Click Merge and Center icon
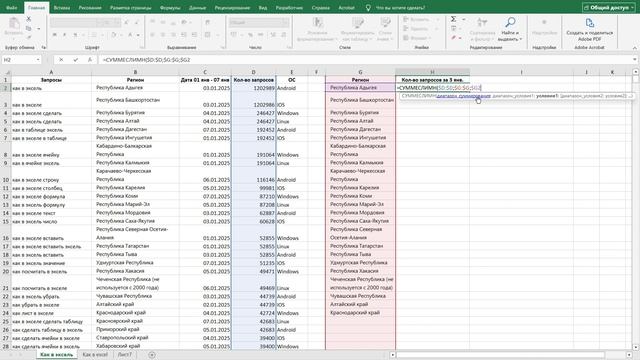The width and height of the screenshot is (640, 360). click(208, 35)
